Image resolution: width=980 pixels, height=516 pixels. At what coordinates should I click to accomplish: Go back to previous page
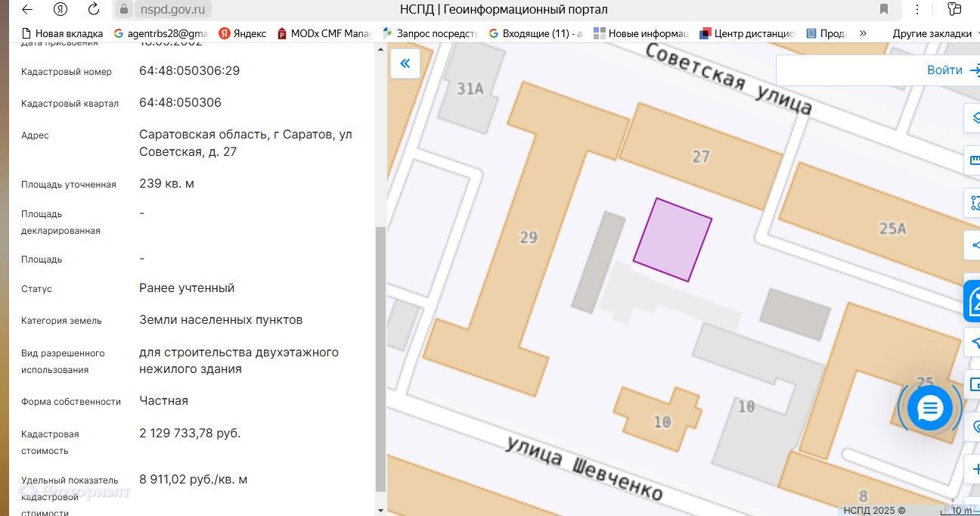click(27, 10)
